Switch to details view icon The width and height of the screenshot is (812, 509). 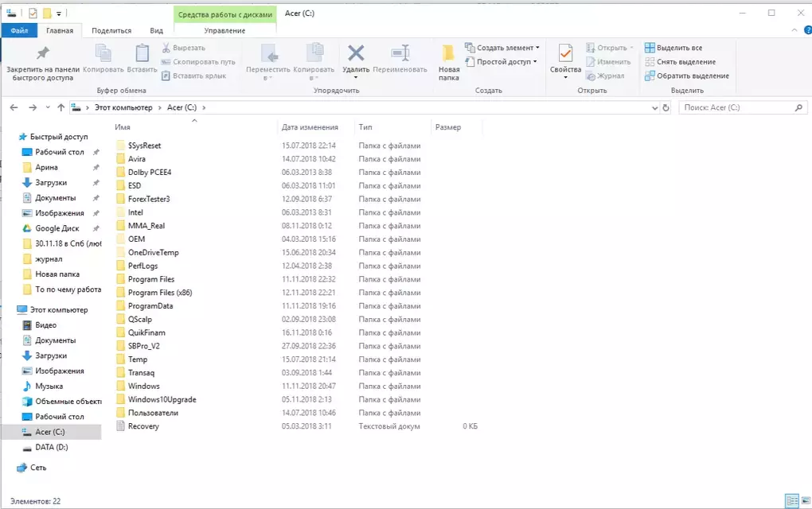click(792, 500)
